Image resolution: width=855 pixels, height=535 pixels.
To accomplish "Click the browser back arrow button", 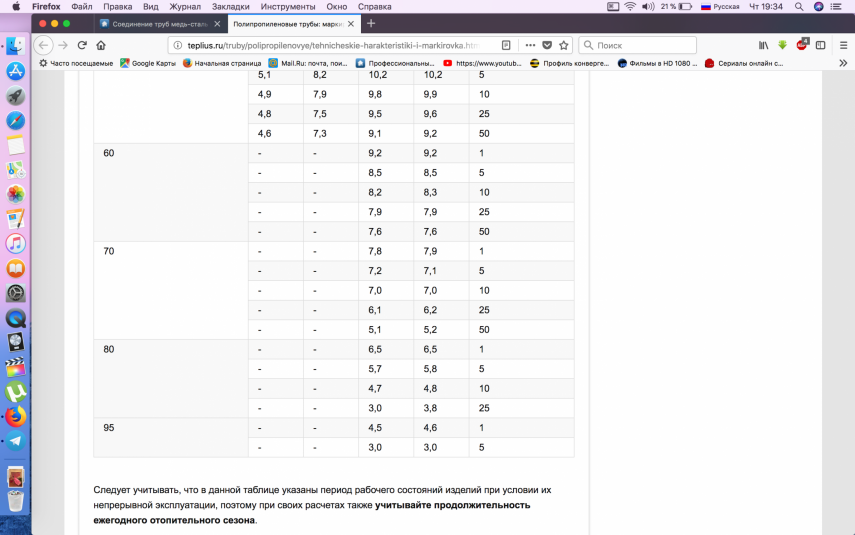I will pyautogui.click(x=43, y=45).
